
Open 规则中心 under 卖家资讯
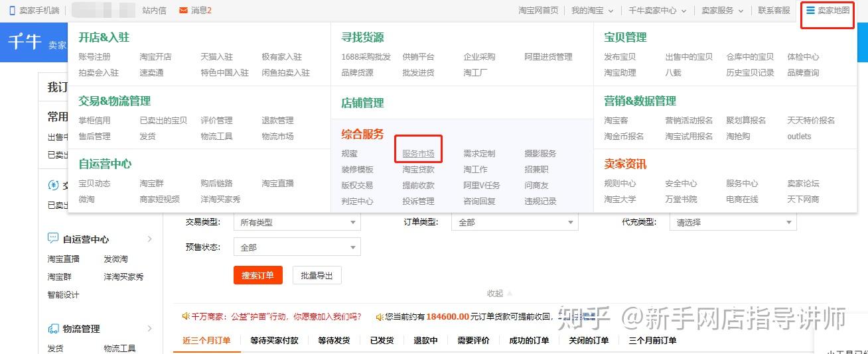point(620,184)
